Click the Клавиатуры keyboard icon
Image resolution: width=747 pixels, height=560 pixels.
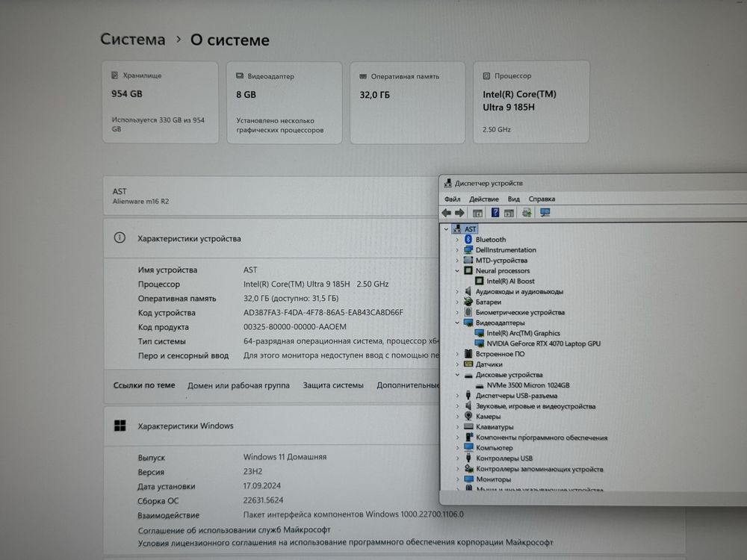click(x=468, y=426)
